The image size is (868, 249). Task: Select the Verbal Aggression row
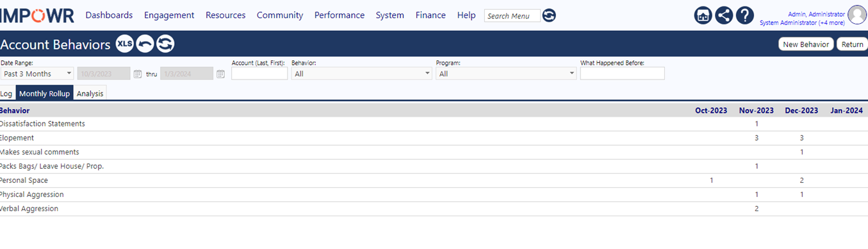(x=434, y=209)
